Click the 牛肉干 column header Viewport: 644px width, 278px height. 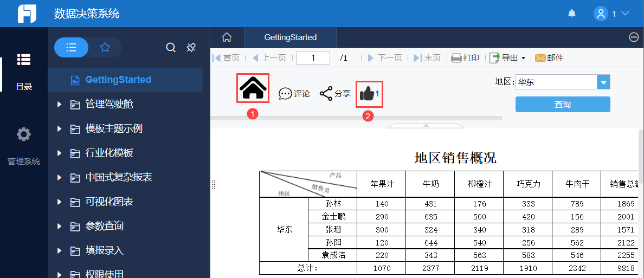coord(577,184)
